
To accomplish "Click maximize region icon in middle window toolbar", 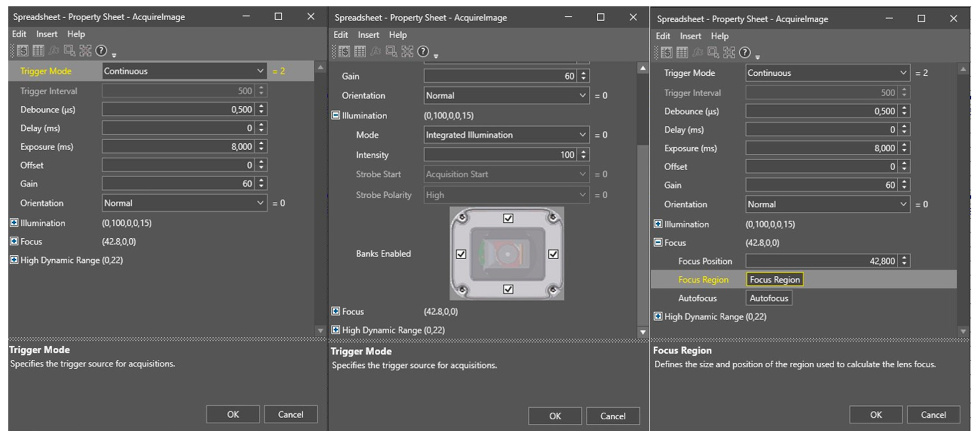I will click(407, 51).
